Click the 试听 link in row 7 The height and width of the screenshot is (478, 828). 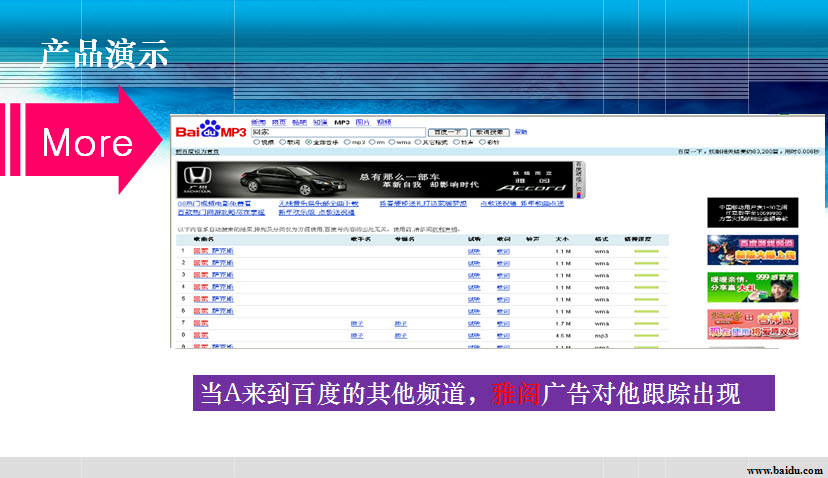click(x=474, y=323)
